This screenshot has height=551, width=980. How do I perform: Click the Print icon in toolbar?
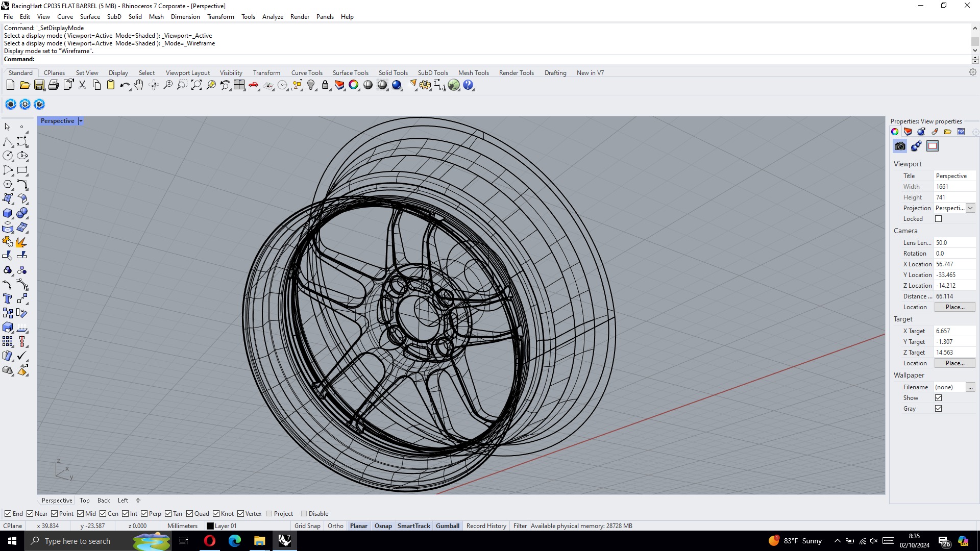pos(53,85)
